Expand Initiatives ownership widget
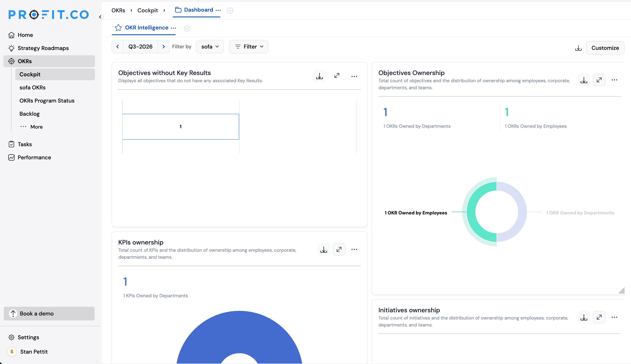 (x=599, y=317)
